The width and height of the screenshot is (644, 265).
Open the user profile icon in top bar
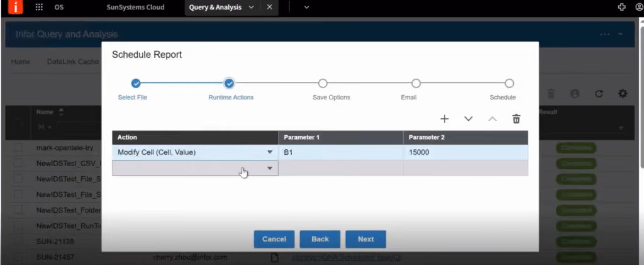click(640, 7)
